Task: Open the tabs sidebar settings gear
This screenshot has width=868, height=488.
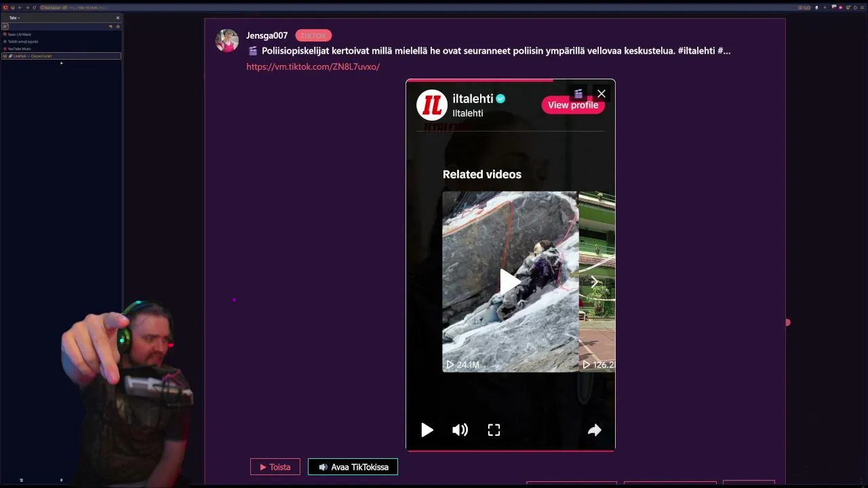Action: (x=117, y=26)
